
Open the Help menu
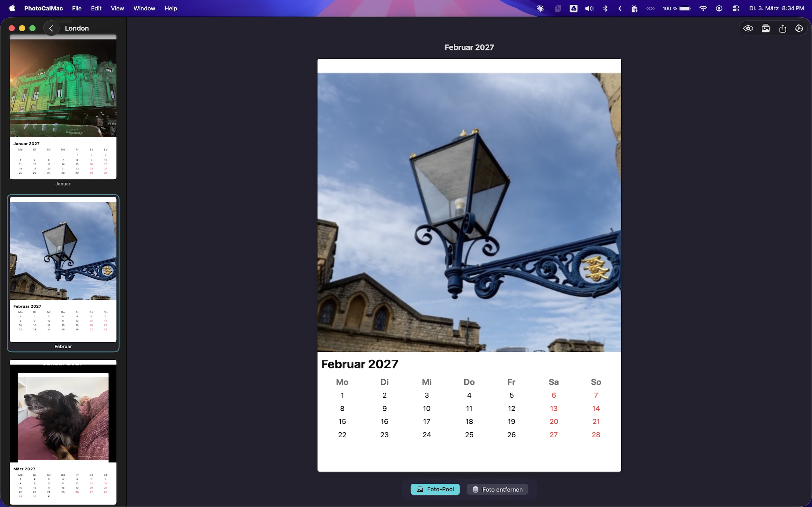170,8
